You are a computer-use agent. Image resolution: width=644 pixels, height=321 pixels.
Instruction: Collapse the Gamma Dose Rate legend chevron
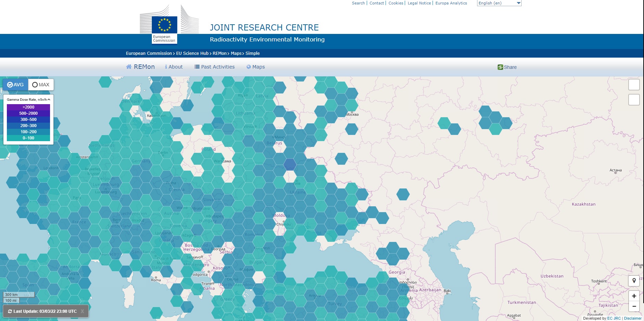coord(49,100)
